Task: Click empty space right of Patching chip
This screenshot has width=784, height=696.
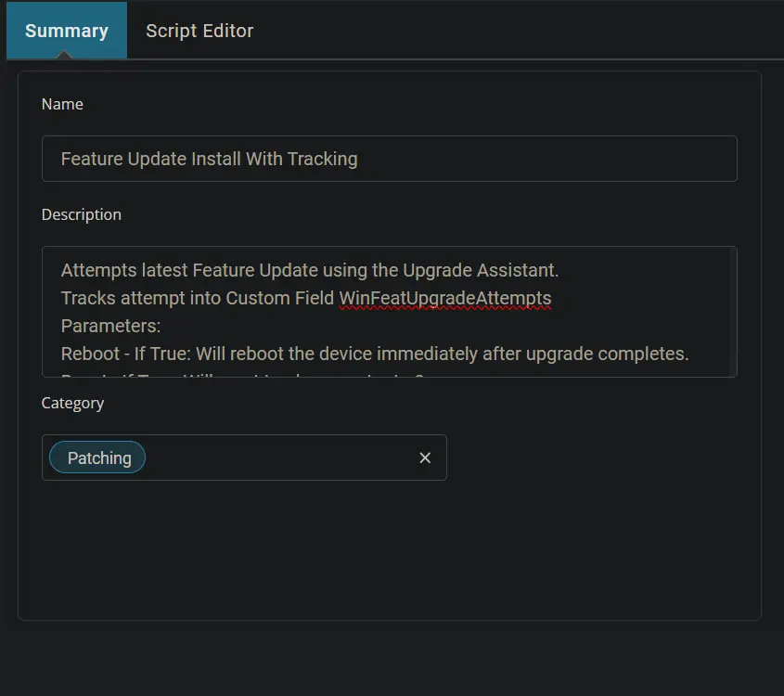Action: tap(280, 458)
